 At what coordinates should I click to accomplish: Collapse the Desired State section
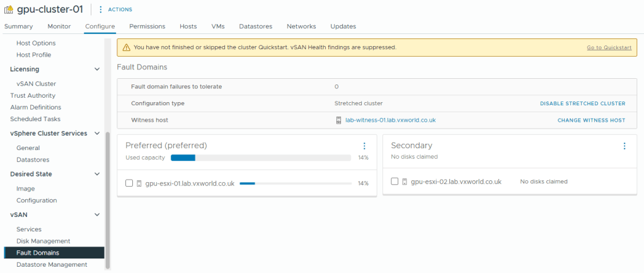97,174
